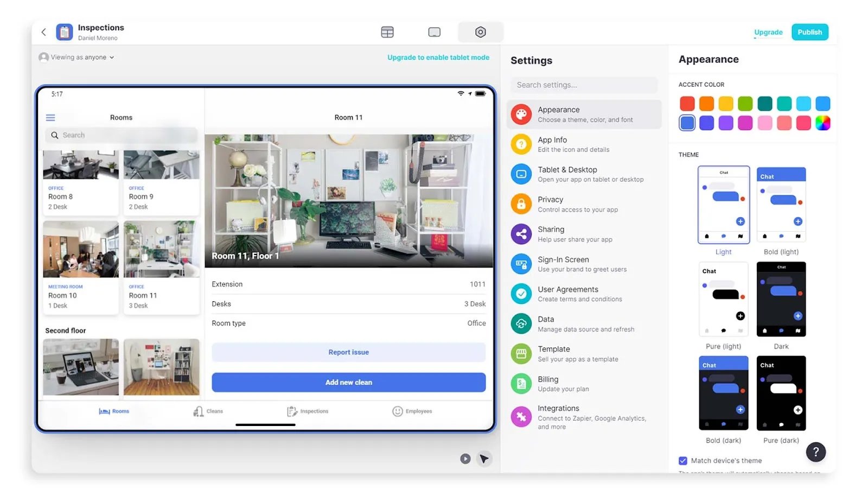Click the Appearance palette icon
The width and height of the screenshot is (868, 502).
coord(521,115)
